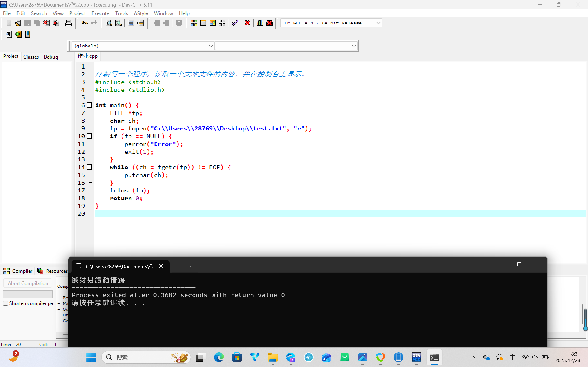Click the Abort Compilation button
This screenshot has width=588, height=367.
[28, 283]
